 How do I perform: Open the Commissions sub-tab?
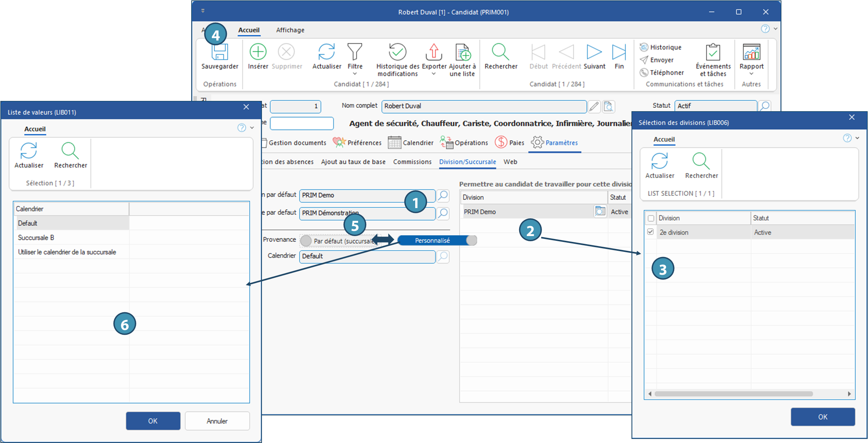(412, 162)
